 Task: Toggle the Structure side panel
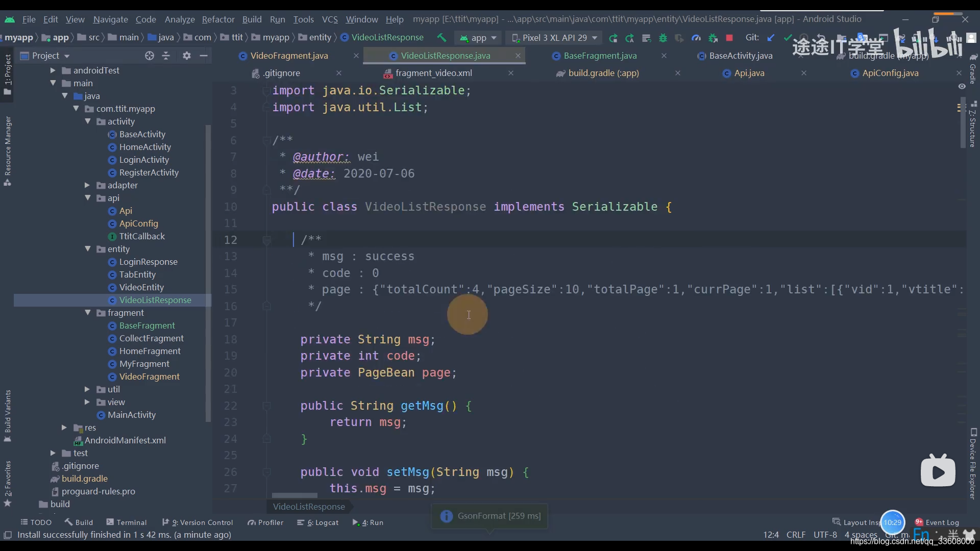(973, 124)
